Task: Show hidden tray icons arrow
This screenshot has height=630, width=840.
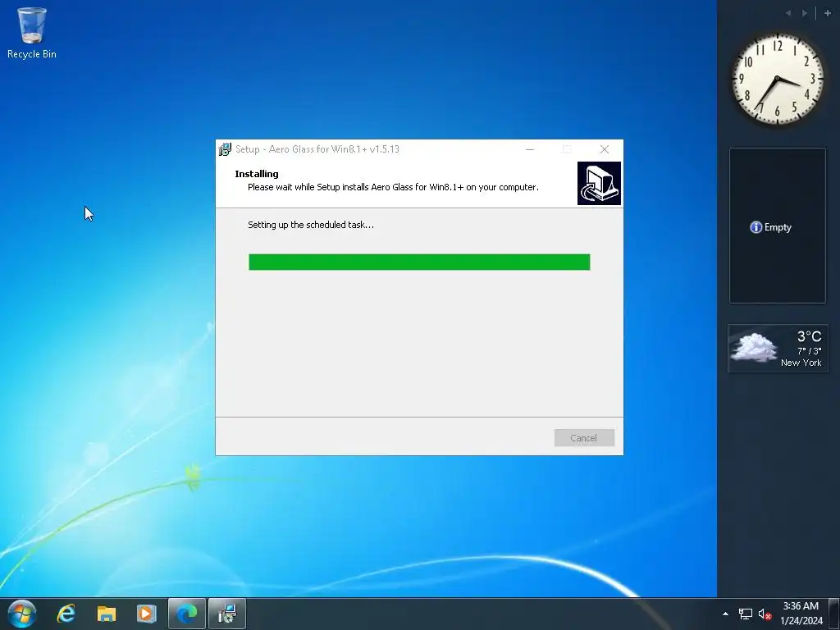Action: point(725,614)
